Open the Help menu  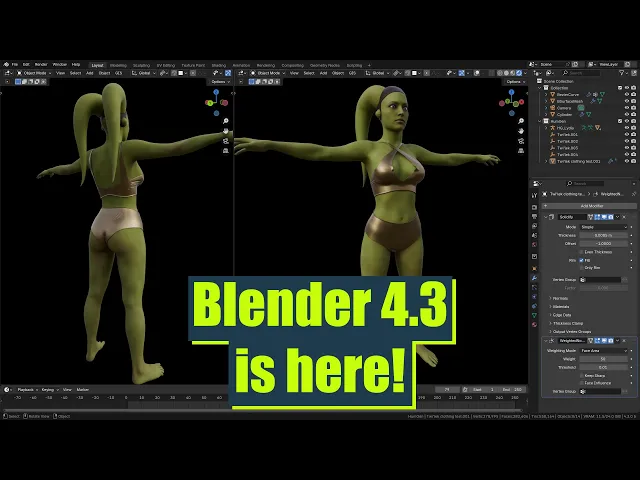click(x=76, y=64)
